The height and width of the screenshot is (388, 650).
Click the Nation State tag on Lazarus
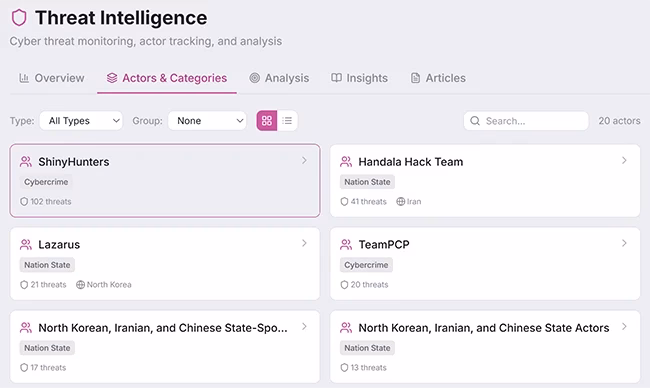47,265
